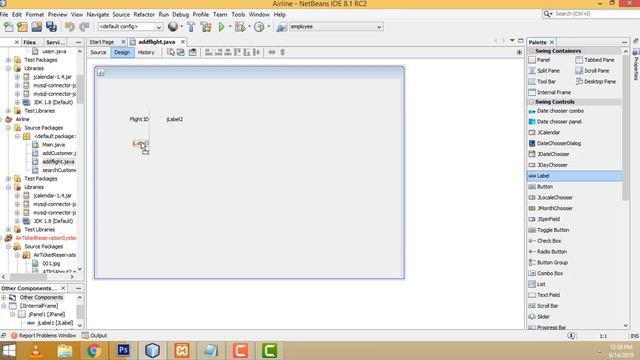Viewport: 640px width, 360px height.
Task: Select Check Box component in Palette
Action: point(549,241)
